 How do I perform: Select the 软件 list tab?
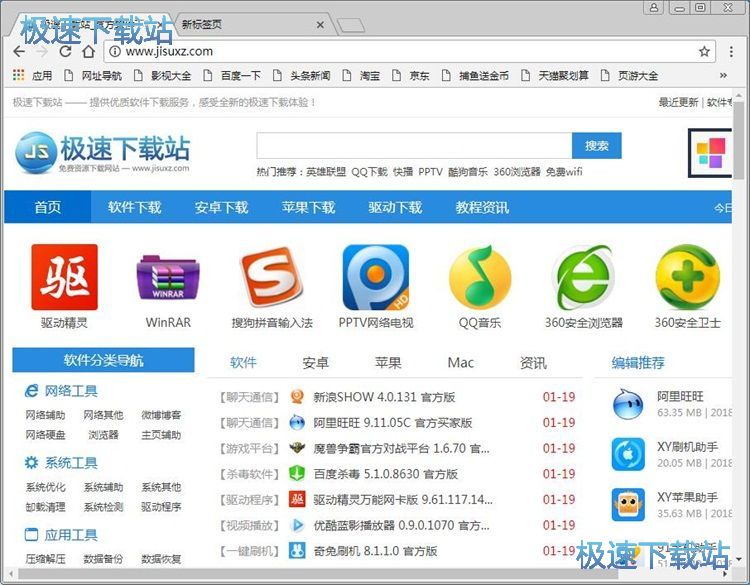click(x=243, y=363)
